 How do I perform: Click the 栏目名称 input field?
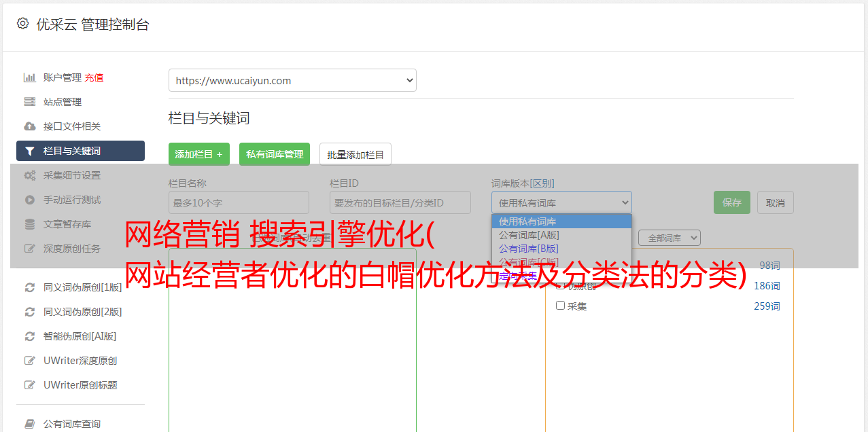tap(239, 202)
